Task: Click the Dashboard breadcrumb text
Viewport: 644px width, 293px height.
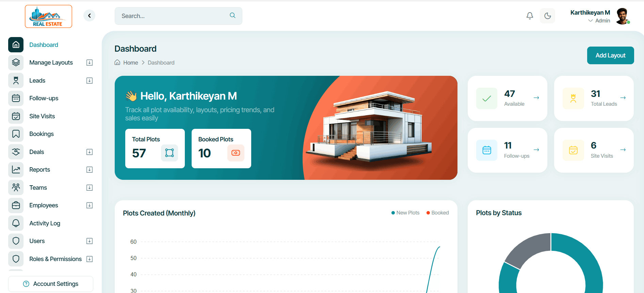Action: (161, 63)
